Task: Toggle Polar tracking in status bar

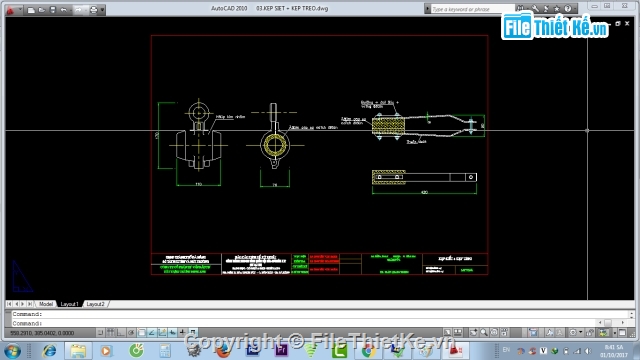Action: 131,333
